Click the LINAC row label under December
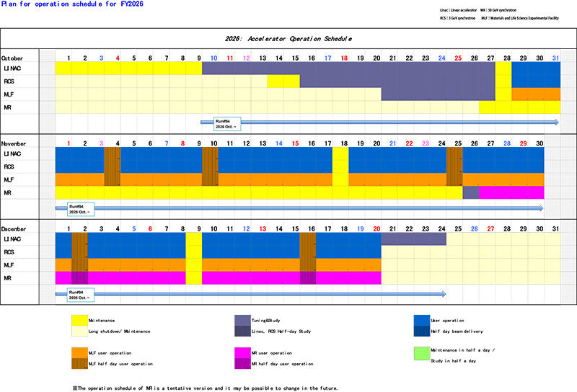 click(x=12, y=239)
